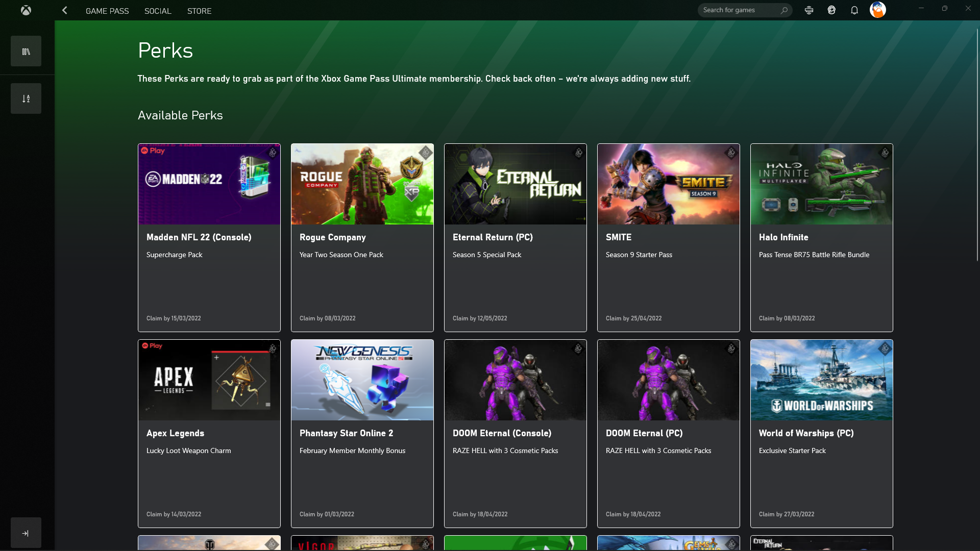Viewport: 980px width, 551px height.
Task: Click the perk badge on Eternal Return card
Action: pyautogui.click(x=579, y=153)
